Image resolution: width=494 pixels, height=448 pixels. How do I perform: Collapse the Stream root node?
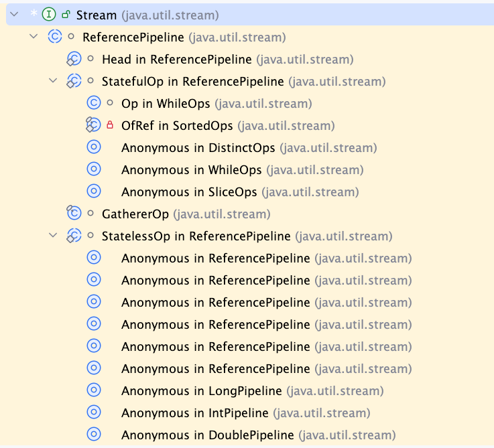(15, 14)
